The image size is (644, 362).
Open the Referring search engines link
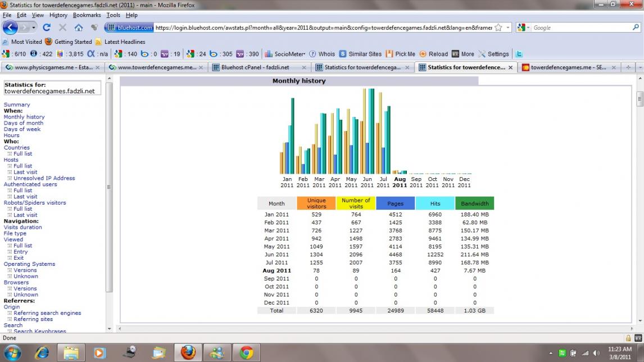pos(47,313)
